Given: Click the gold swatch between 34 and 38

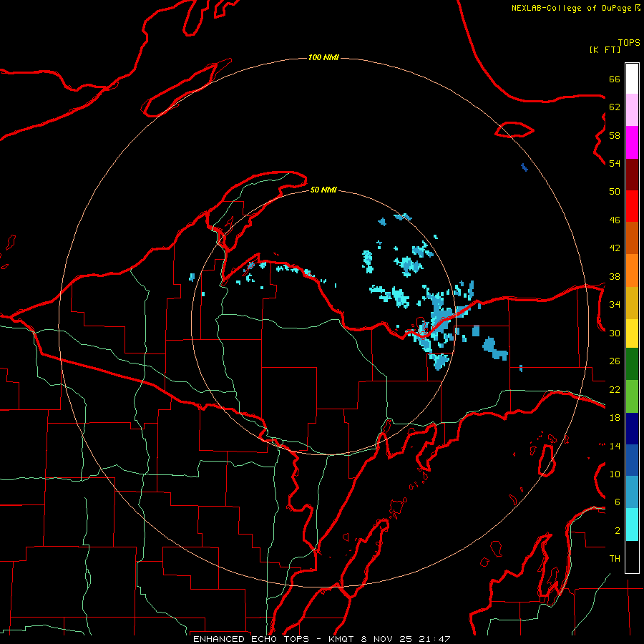Looking at the screenshot, I should coord(632,303).
